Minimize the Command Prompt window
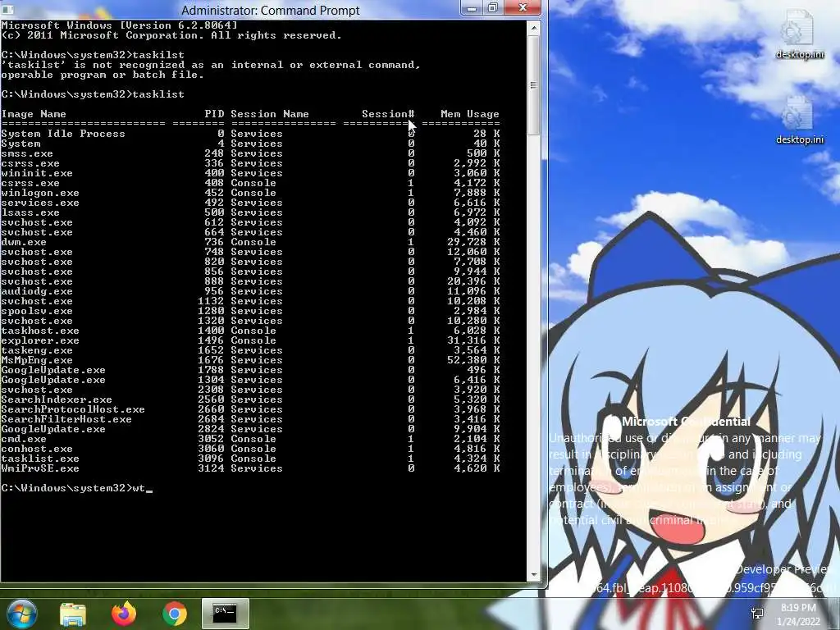The height and width of the screenshot is (630, 840). click(472, 8)
